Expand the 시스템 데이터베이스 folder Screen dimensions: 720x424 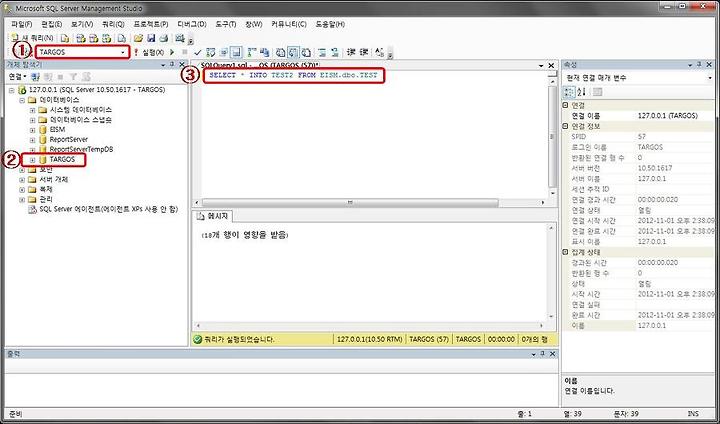pyautogui.click(x=32, y=110)
